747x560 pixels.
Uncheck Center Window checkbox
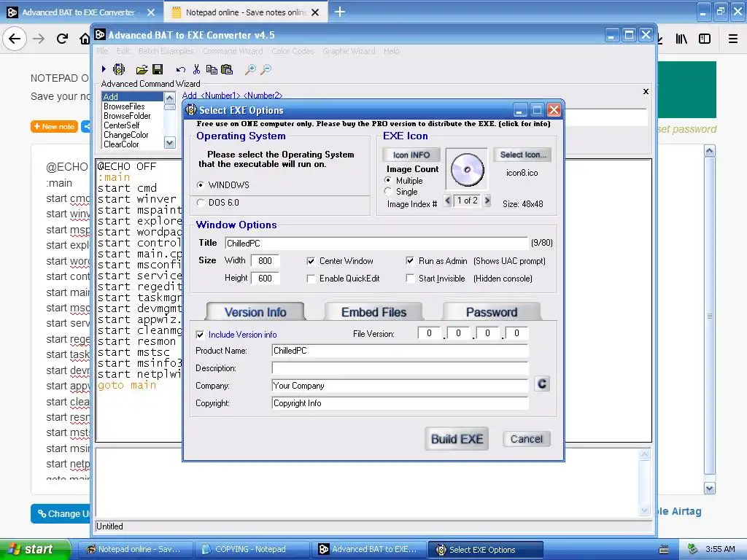pyautogui.click(x=311, y=262)
